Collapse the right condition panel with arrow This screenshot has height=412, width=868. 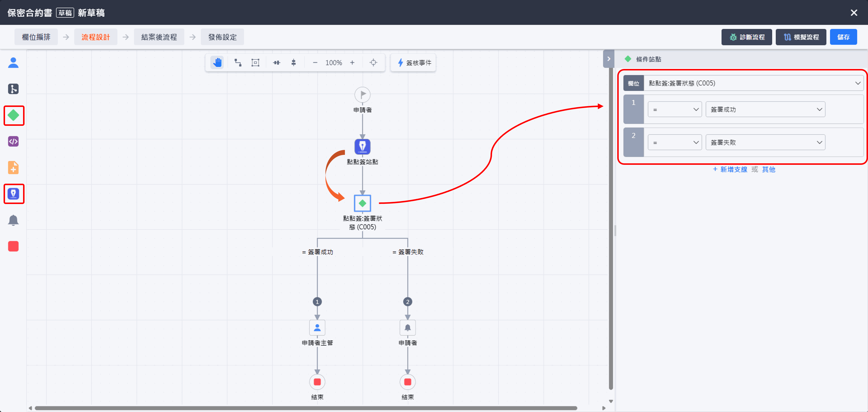[608, 59]
